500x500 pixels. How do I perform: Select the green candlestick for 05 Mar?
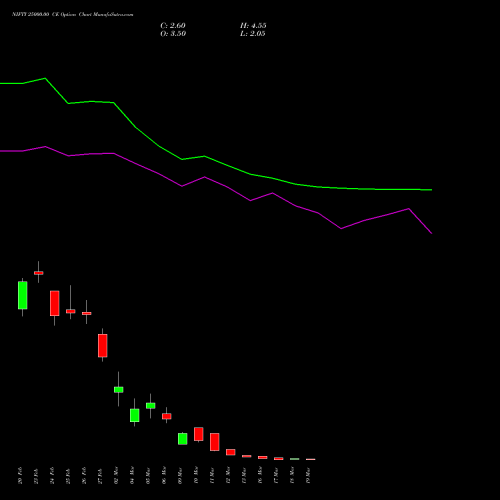[x=151, y=406]
